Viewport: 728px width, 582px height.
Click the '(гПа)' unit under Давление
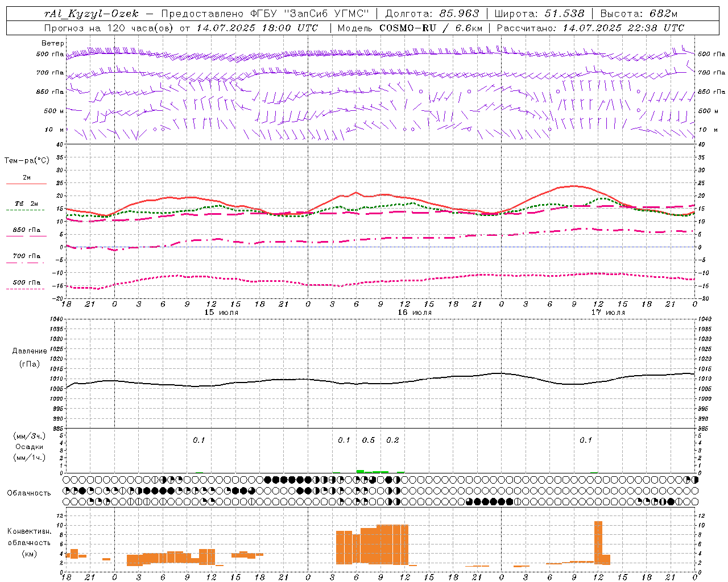pyautogui.click(x=30, y=364)
